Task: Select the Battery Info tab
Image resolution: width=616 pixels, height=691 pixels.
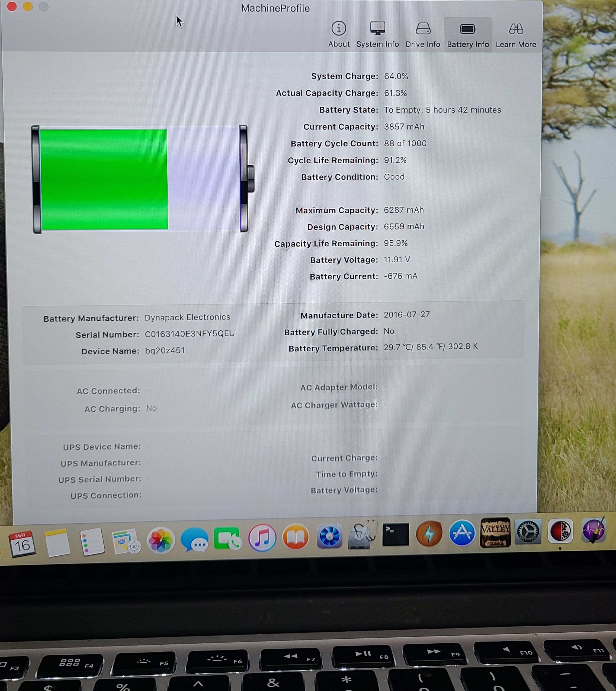Action: [468, 34]
